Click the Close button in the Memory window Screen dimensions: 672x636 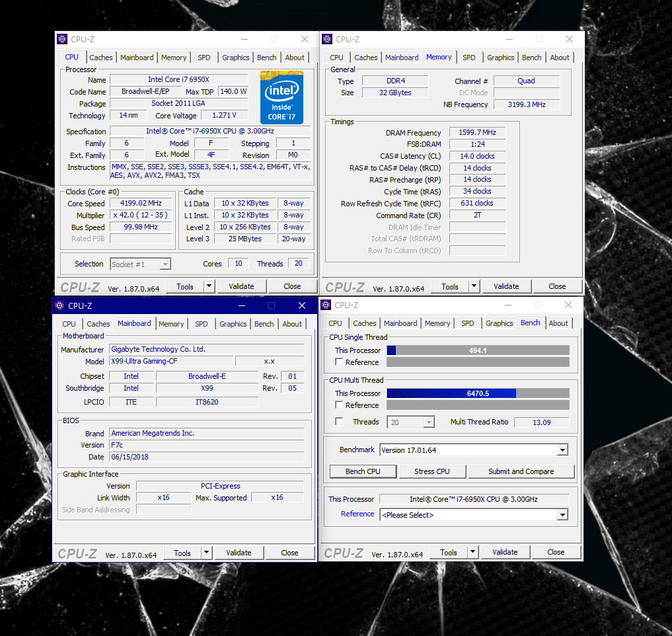click(557, 286)
